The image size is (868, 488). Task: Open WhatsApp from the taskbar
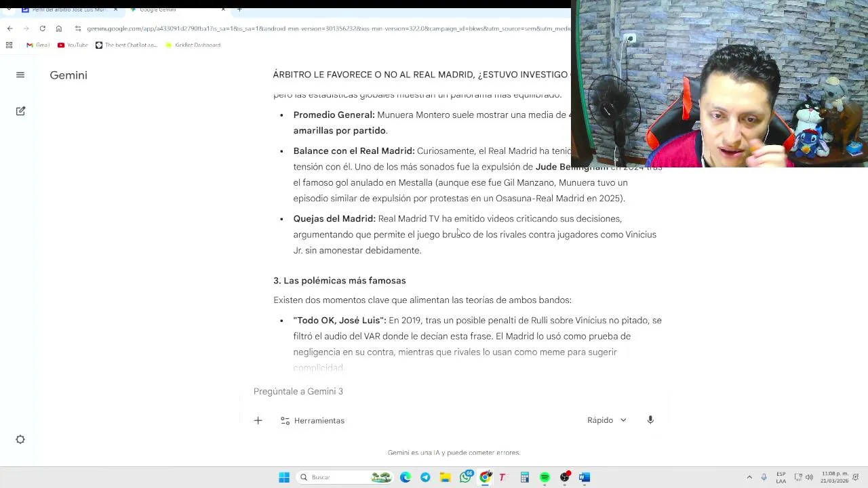pyautogui.click(x=465, y=477)
